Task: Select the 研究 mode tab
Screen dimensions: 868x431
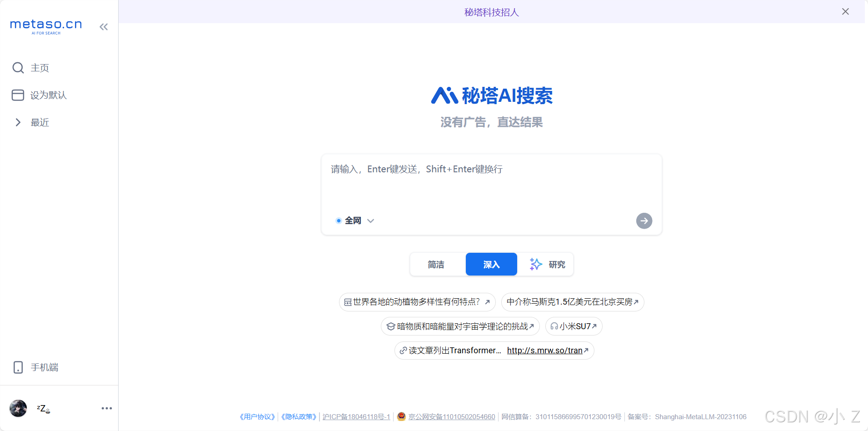Action: pos(547,265)
